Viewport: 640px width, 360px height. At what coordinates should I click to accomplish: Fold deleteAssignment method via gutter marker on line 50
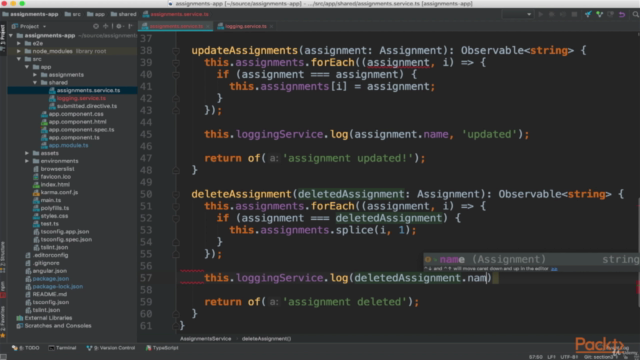click(x=176, y=195)
